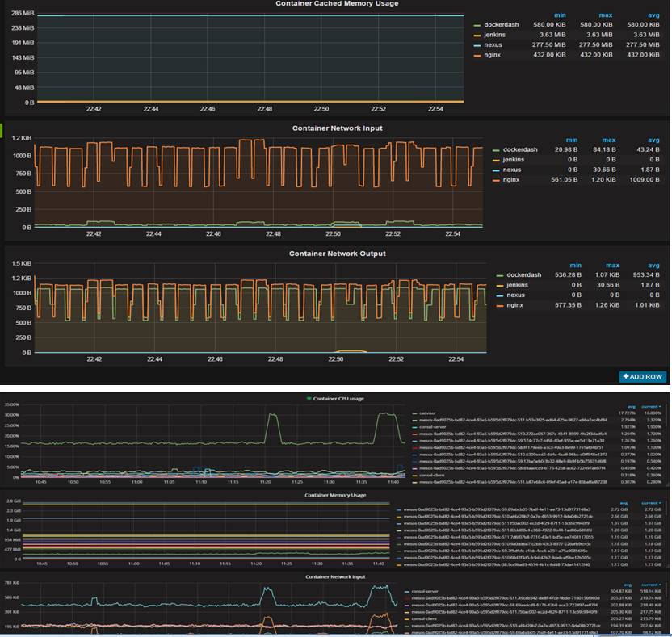The image size is (672, 637).
Task: Toggle nginx series in Network Output legend
Action: 514,305
